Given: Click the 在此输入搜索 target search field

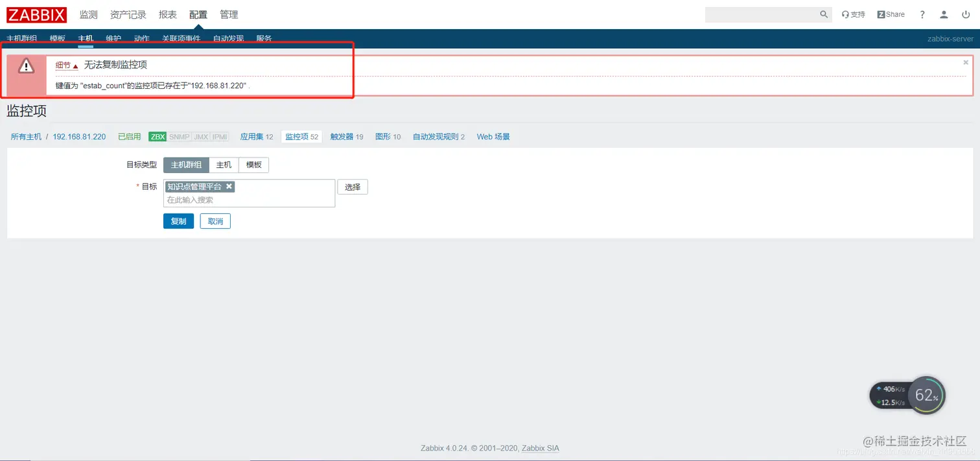Looking at the screenshot, I should click(250, 200).
